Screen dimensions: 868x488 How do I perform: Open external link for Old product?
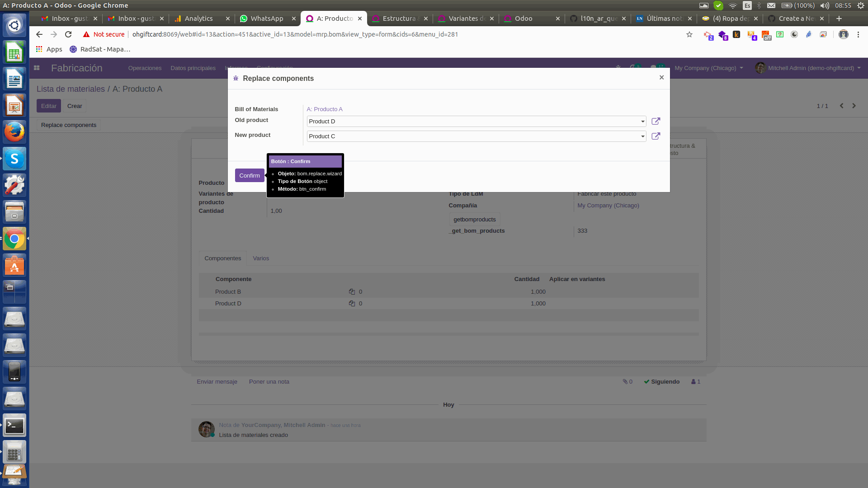(656, 121)
